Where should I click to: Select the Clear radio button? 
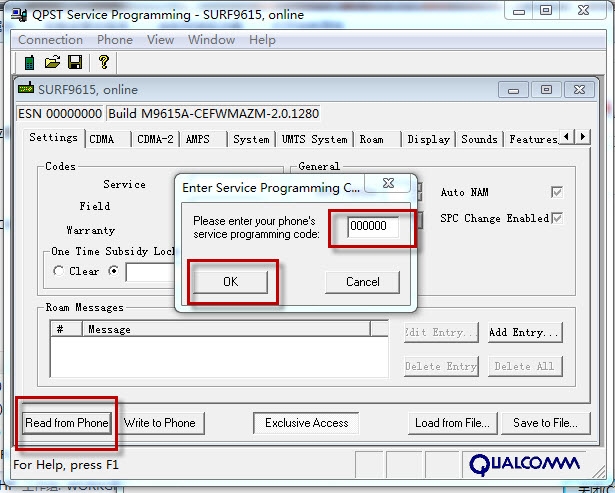click(58, 271)
